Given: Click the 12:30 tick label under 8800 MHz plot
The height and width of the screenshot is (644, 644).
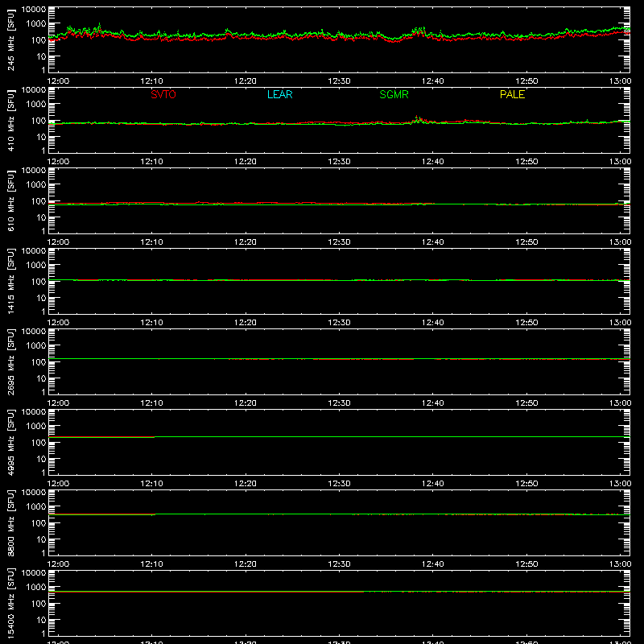Looking at the screenshot, I should 339,564.
